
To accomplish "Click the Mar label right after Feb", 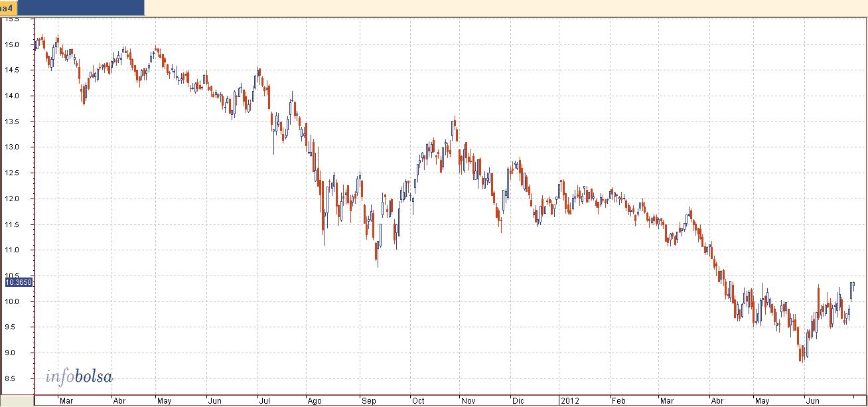I will click(x=666, y=401).
